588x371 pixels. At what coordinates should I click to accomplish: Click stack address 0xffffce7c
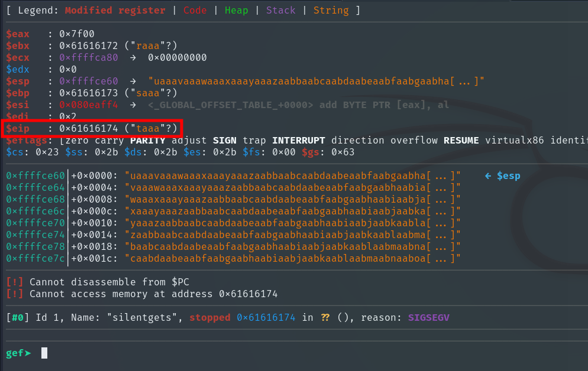click(35, 258)
